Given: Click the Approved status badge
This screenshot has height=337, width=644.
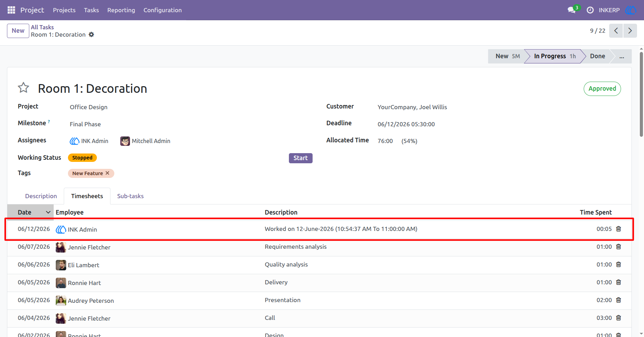Looking at the screenshot, I should coord(602,89).
